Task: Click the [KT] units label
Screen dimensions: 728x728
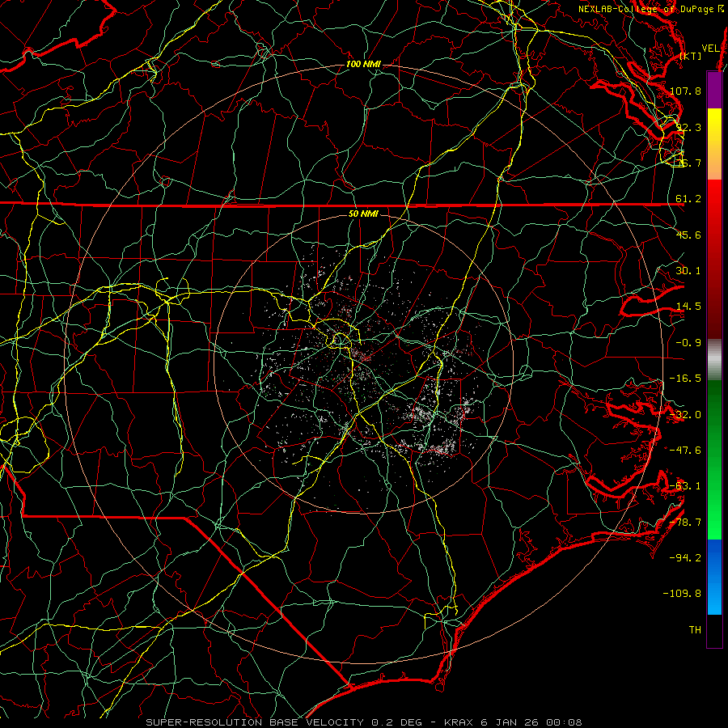Action: pos(691,56)
